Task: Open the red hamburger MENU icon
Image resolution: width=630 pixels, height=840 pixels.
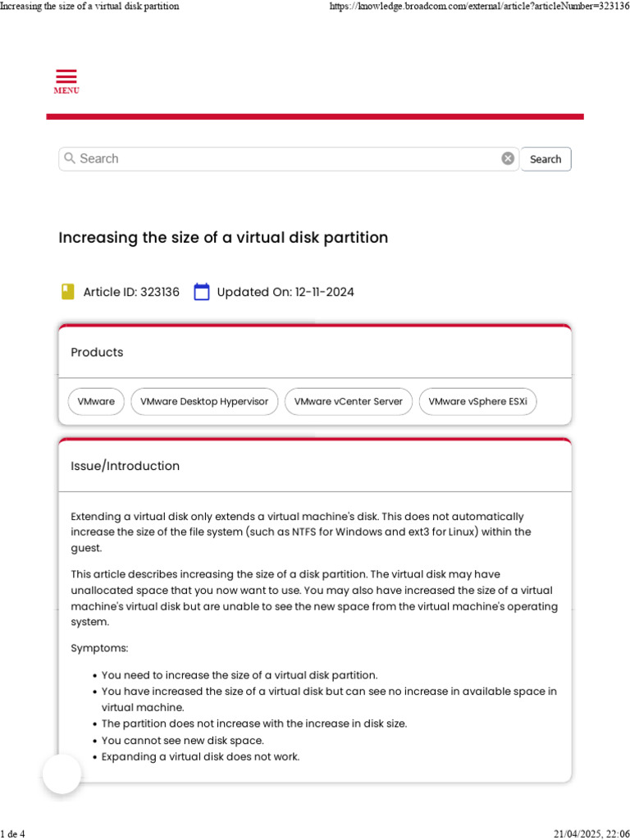Action: coord(66,82)
